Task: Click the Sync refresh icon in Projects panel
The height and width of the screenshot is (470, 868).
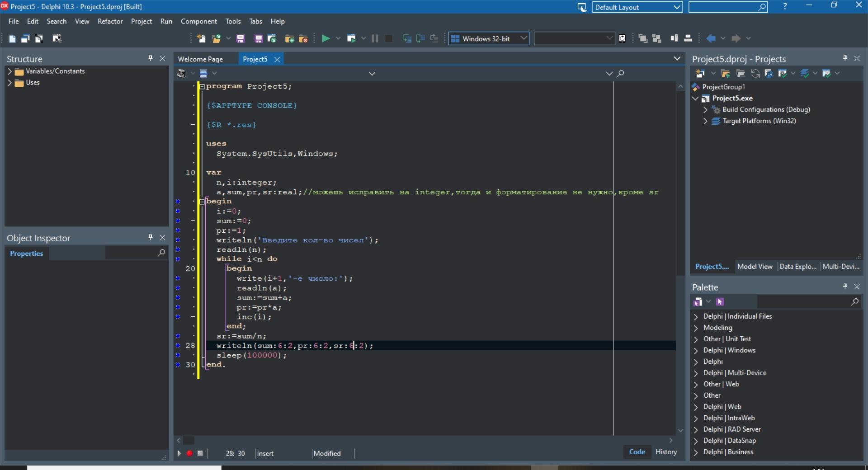Action: tap(755, 73)
